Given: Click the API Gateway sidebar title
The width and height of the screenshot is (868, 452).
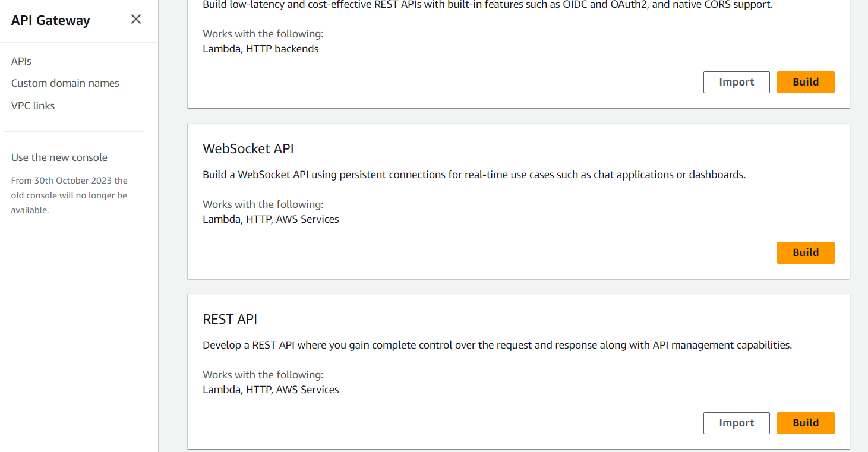Looking at the screenshot, I should [x=50, y=20].
